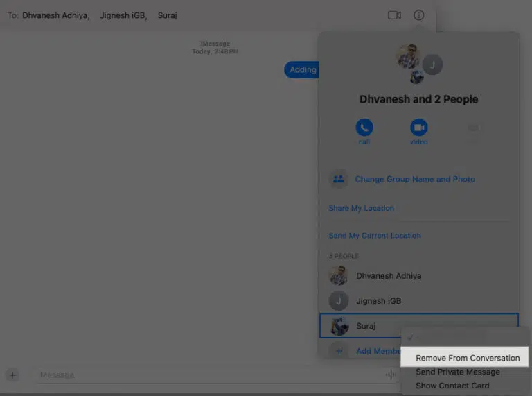This screenshot has width=532, height=396.
Task: Click the group people icon beside Change Group Name
Action: (338, 179)
